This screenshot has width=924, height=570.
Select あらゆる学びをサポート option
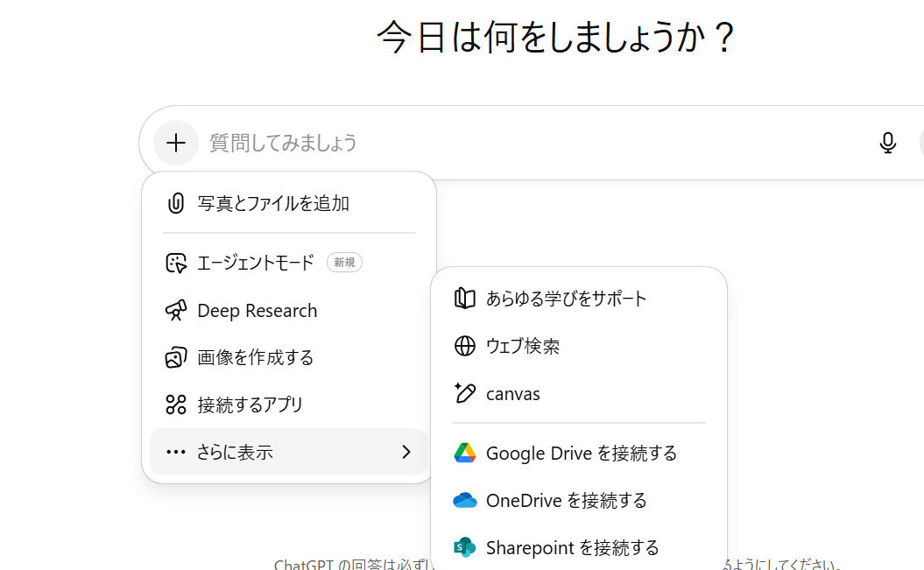(566, 299)
